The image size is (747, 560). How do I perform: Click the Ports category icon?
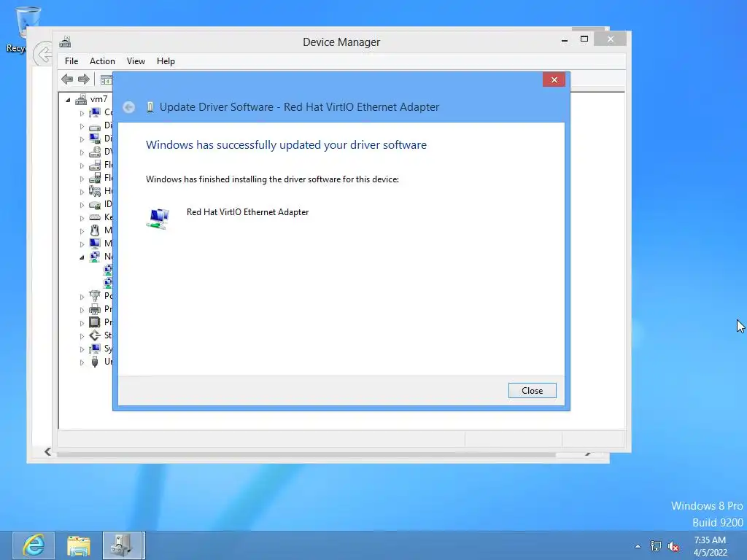pos(95,296)
